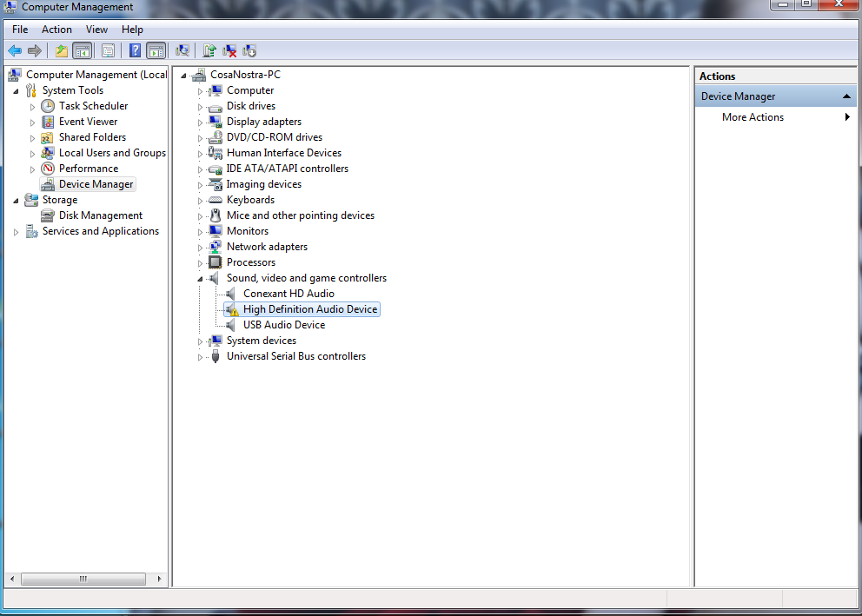The image size is (862, 616).
Task: Click the Uninstall device toolbar icon
Action: [229, 50]
